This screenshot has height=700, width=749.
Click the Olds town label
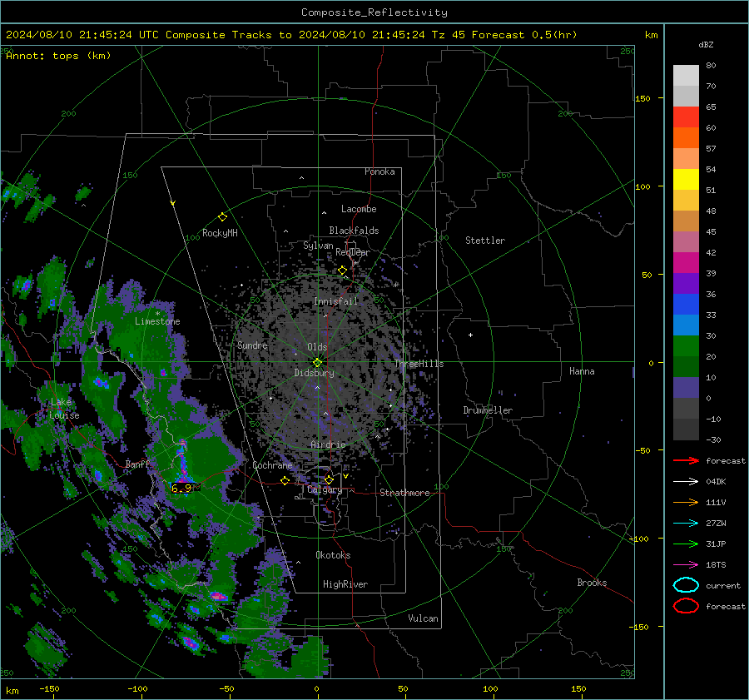click(317, 347)
